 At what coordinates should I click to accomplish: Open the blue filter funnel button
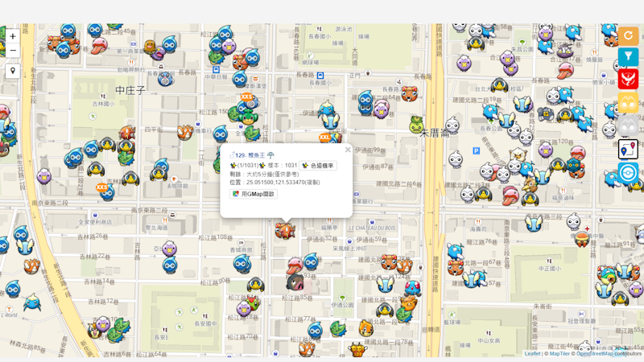[628, 57]
